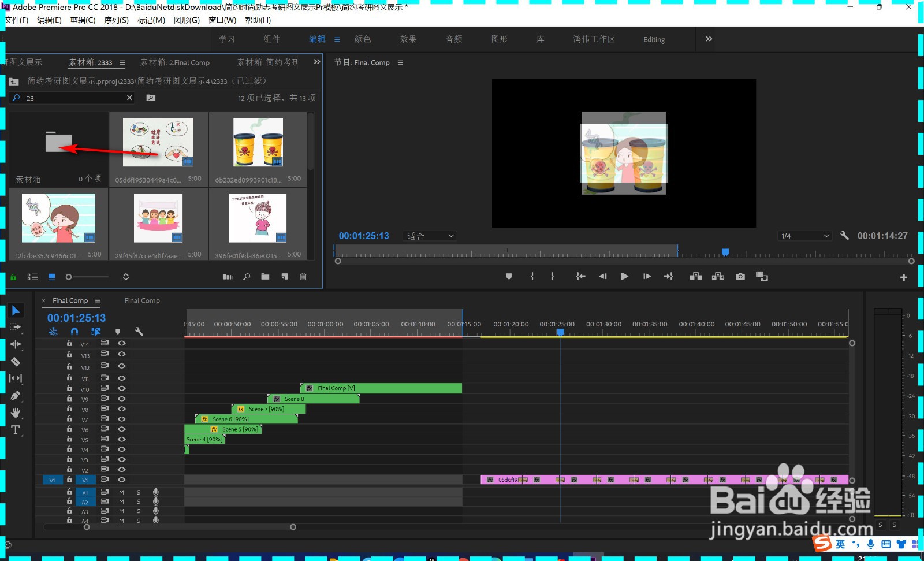Viewport: 924px width, 561px height.
Task: Open the Final Comp timeline panel menu
Action: [x=98, y=301]
